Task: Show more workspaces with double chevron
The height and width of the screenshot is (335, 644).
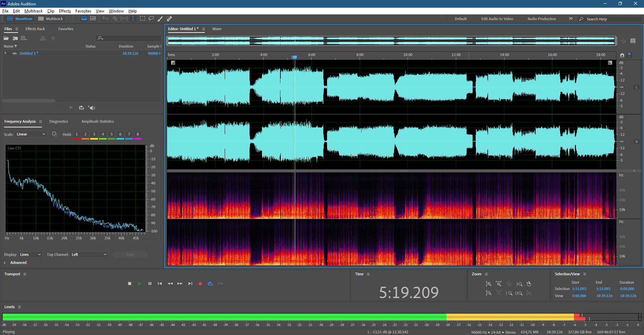Action: click(571, 19)
